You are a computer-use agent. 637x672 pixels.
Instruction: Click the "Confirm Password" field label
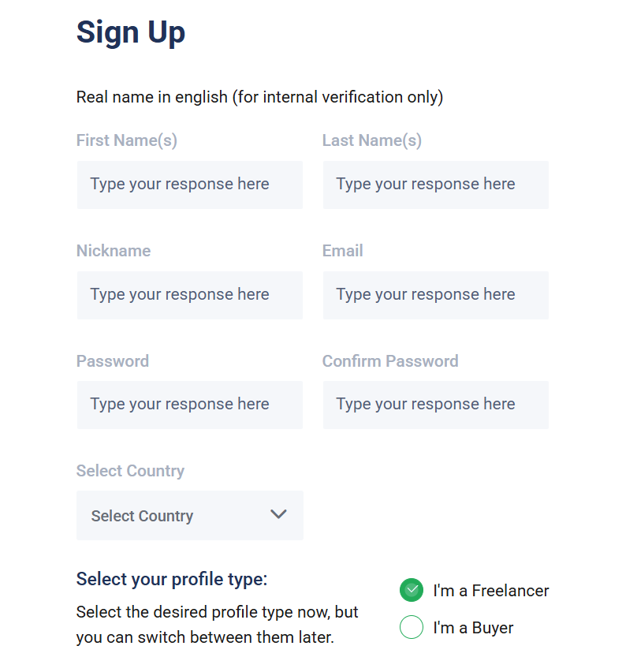(390, 361)
